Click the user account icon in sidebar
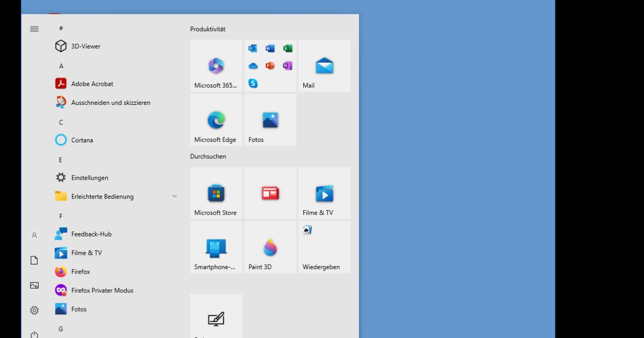This screenshot has height=338, width=644. [x=34, y=235]
